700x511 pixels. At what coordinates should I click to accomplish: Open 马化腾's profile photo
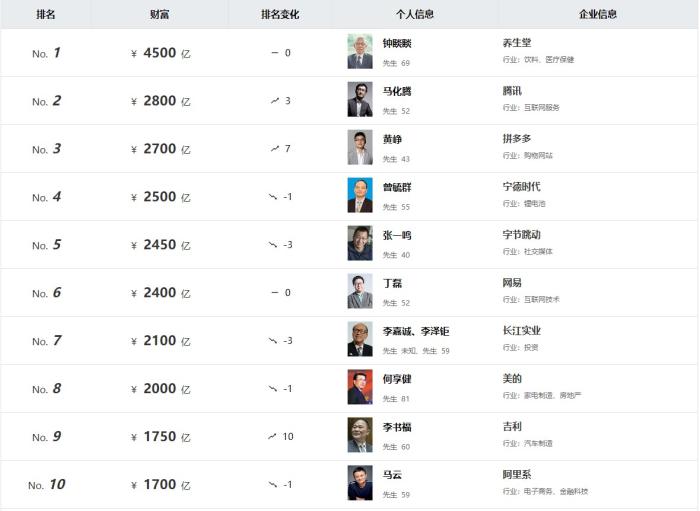(359, 100)
